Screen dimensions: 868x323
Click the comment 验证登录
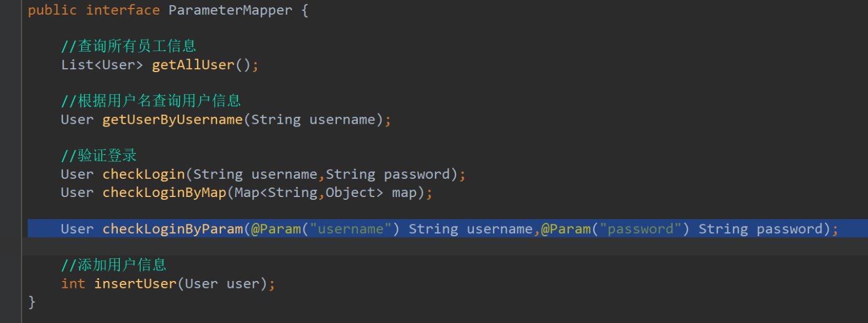point(99,155)
